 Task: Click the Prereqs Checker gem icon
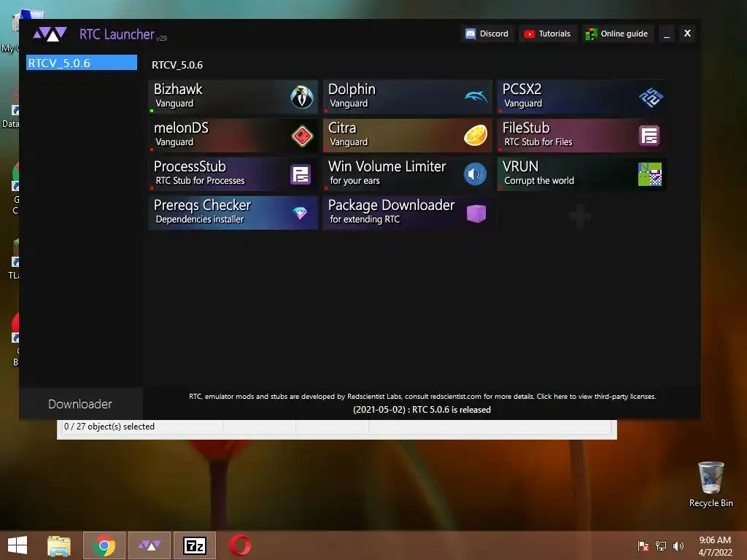[x=300, y=213]
